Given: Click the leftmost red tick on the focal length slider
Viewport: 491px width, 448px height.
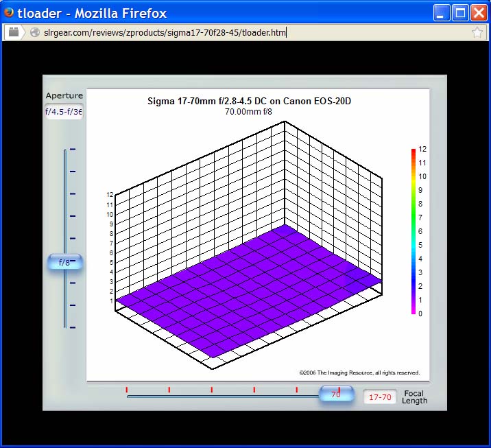Looking at the screenshot, I should (126, 390).
